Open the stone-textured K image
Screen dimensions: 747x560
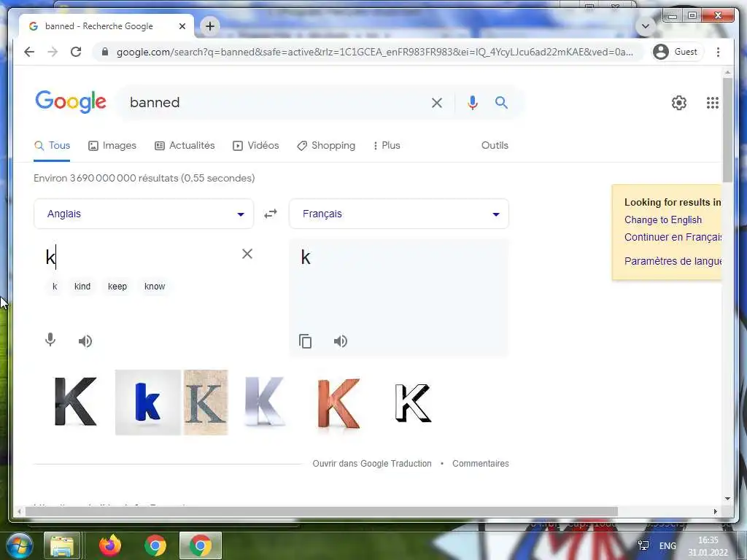[x=206, y=402]
